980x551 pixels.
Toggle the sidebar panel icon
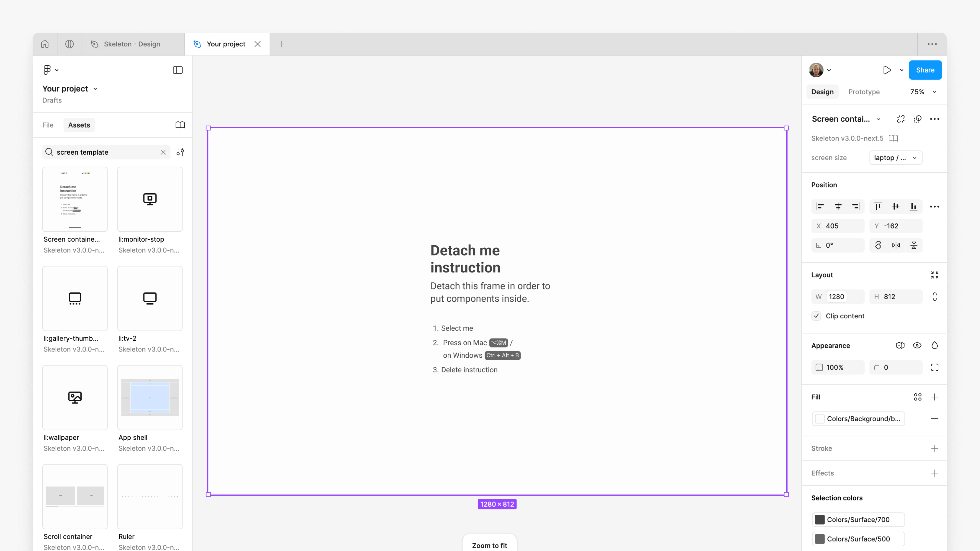178,70
